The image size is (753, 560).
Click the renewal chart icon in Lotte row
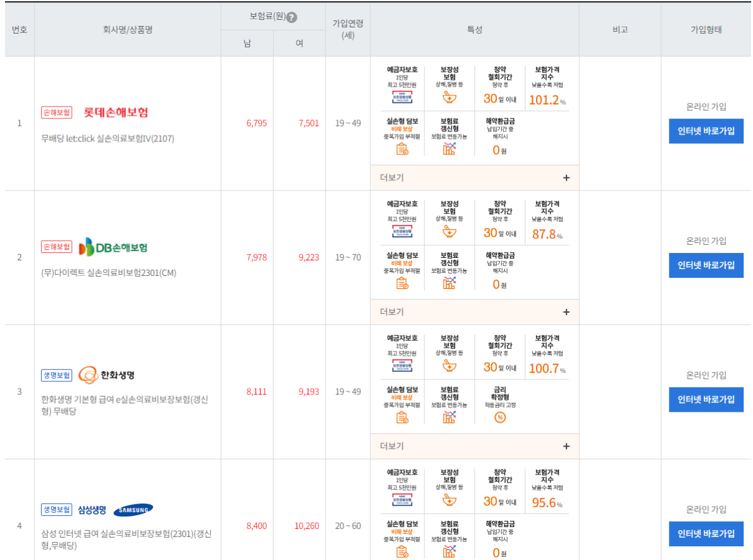[x=449, y=148]
